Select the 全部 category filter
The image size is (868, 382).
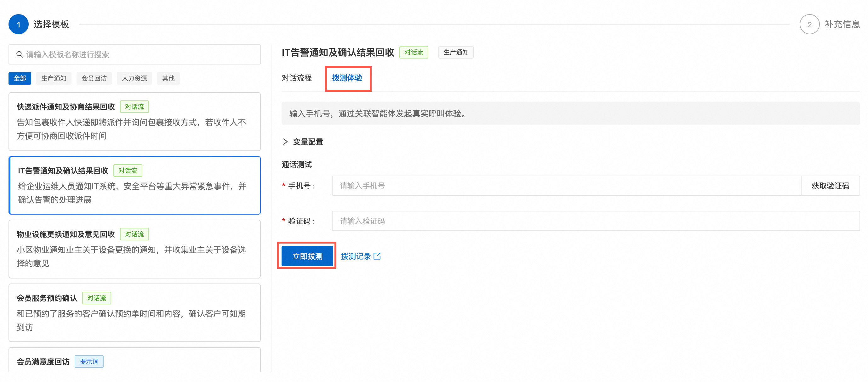[x=20, y=78]
